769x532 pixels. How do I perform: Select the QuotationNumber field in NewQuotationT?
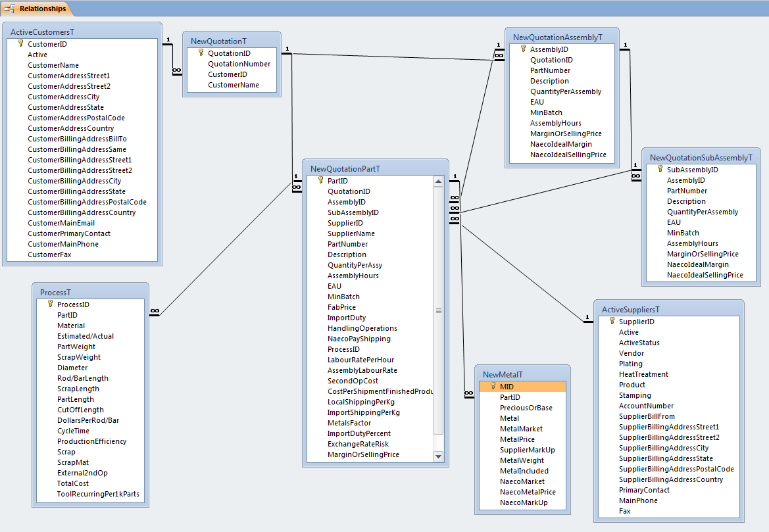[x=232, y=64]
